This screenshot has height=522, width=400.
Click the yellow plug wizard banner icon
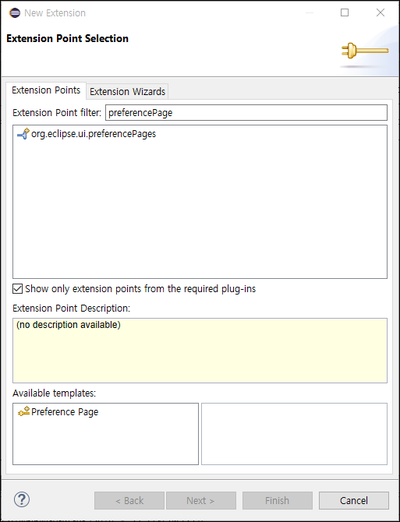365,51
